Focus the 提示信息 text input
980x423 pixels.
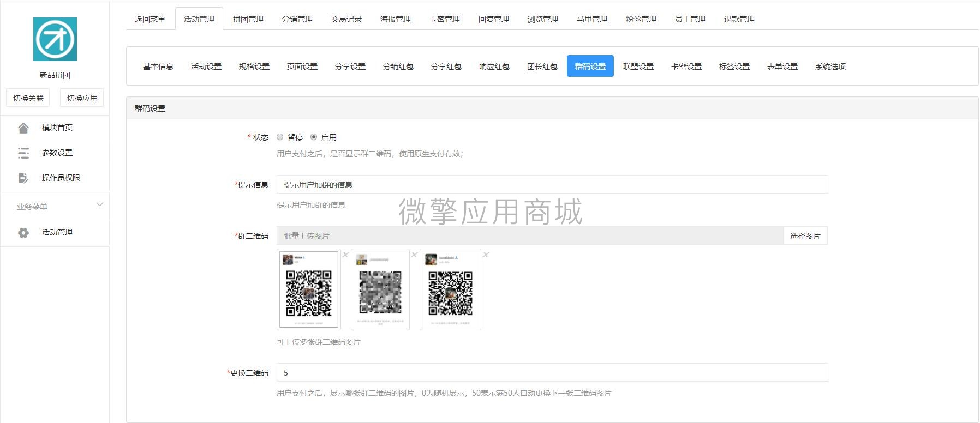tap(552, 185)
